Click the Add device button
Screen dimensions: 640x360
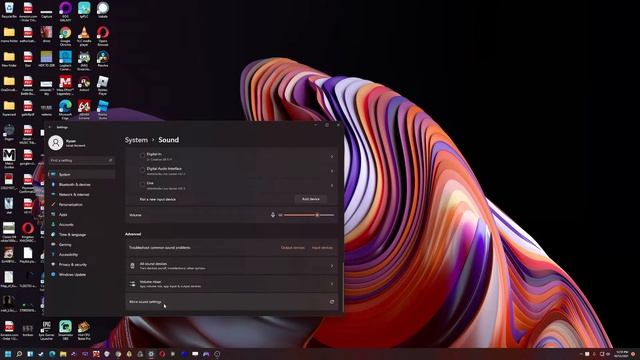[311, 199]
